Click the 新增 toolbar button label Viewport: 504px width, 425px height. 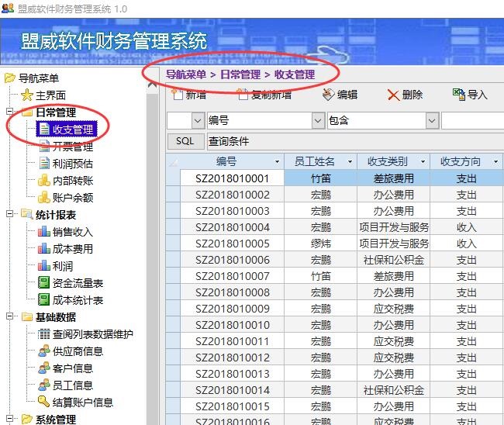pyautogui.click(x=195, y=95)
